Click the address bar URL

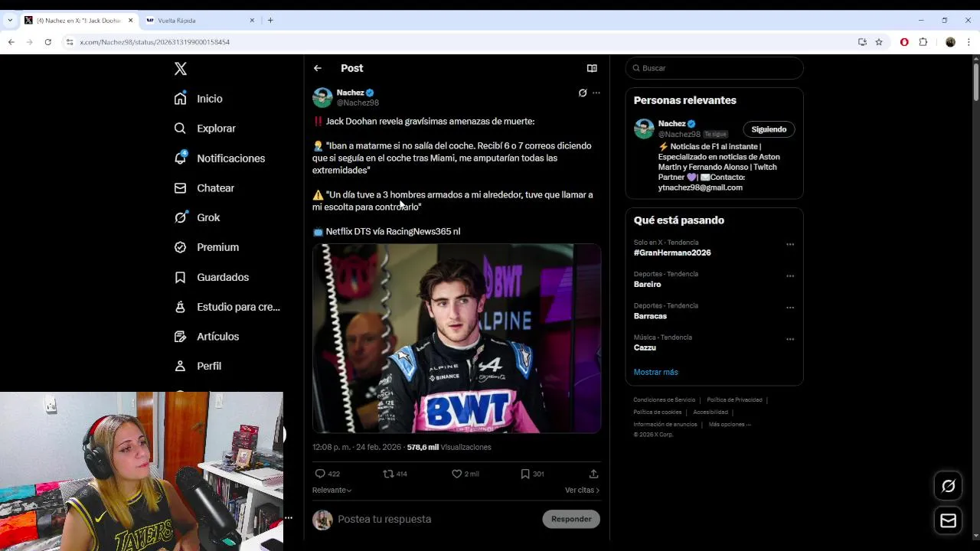point(155,42)
